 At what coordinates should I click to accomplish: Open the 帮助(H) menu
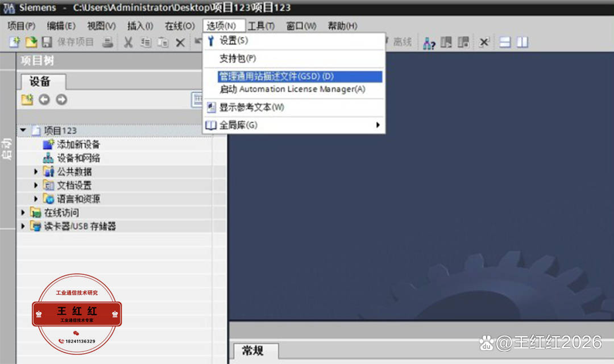[x=343, y=26]
